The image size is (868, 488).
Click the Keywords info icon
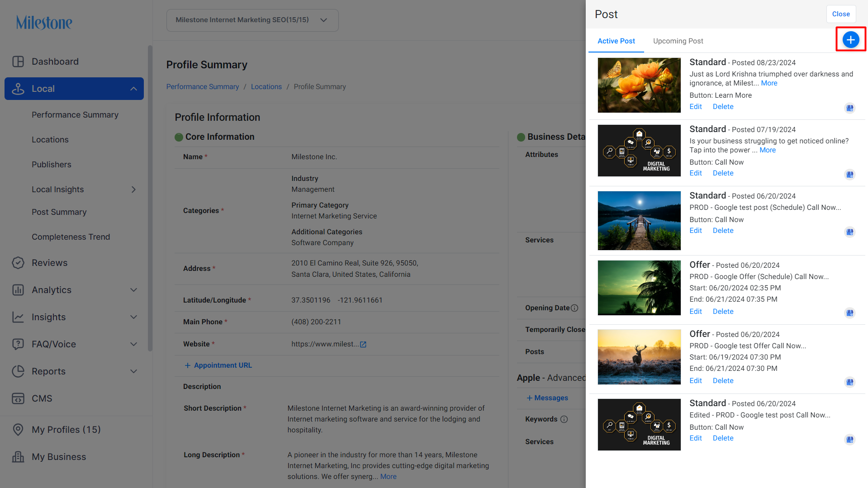click(x=564, y=419)
